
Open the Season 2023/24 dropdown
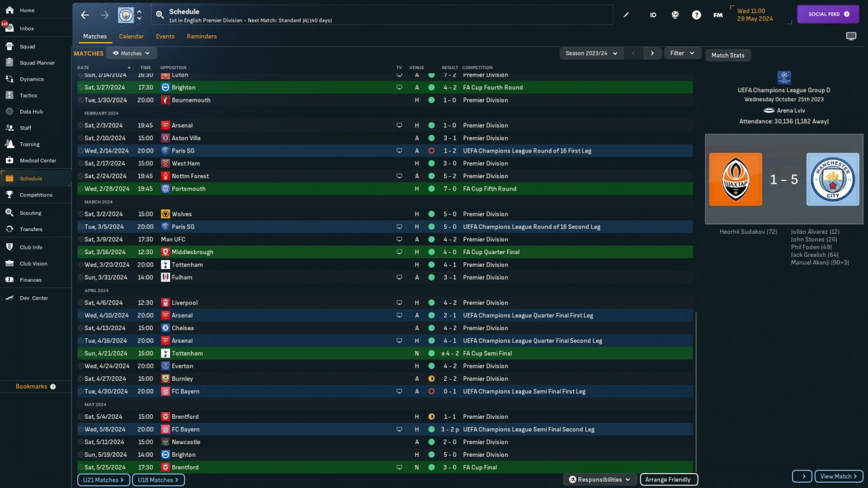pyautogui.click(x=591, y=53)
